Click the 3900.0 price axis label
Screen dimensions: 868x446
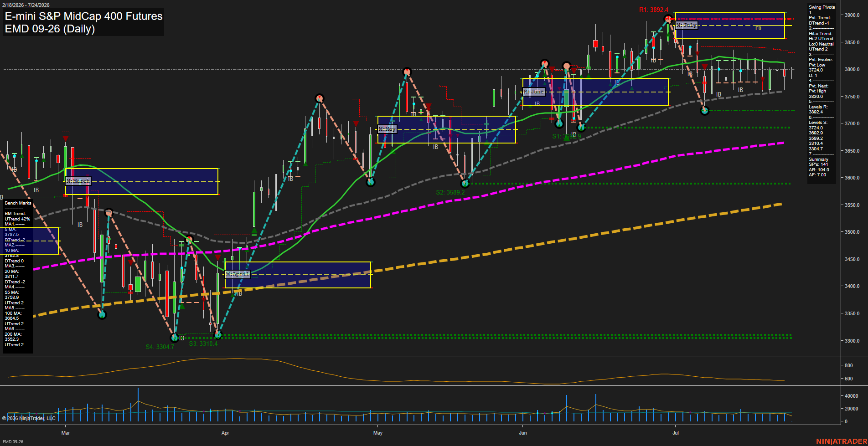pos(852,15)
